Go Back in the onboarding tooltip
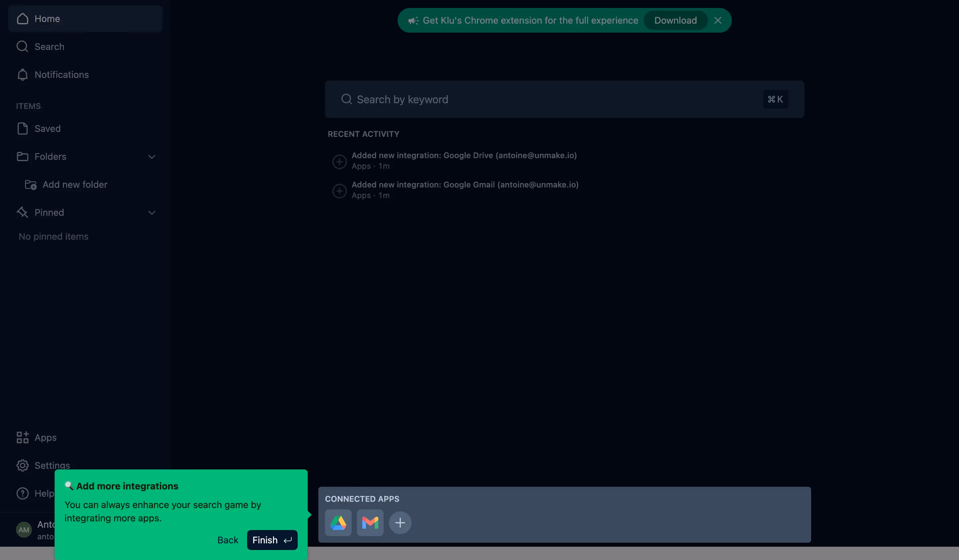959x560 pixels. click(x=227, y=540)
